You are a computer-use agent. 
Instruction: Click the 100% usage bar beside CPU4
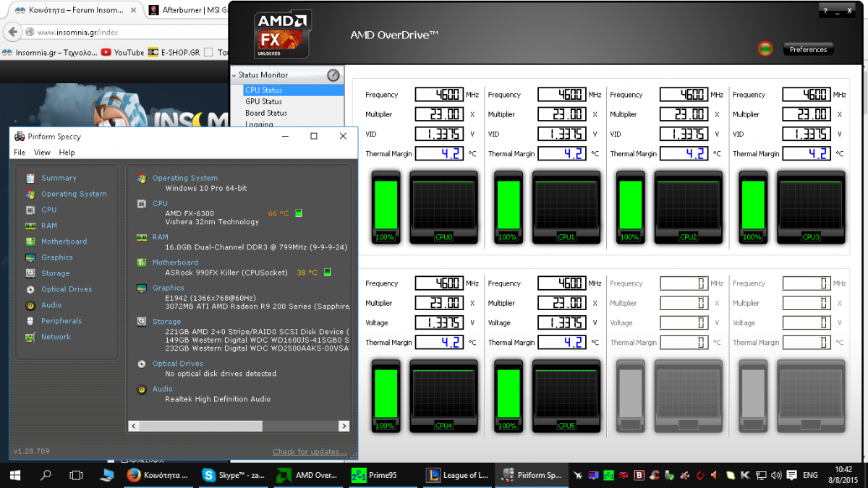point(386,395)
